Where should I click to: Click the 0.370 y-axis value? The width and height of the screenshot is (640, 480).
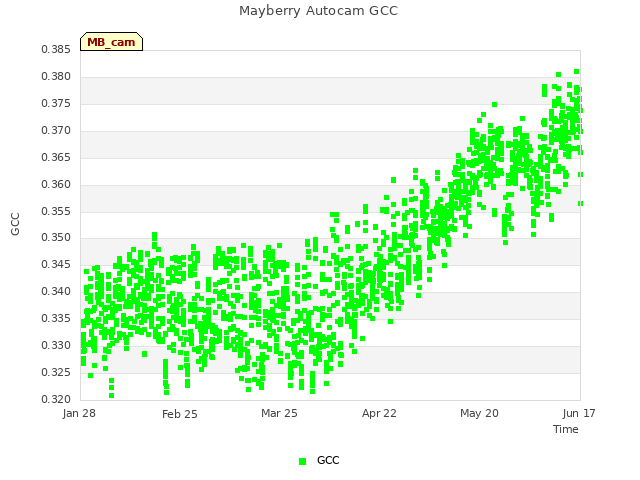coord(56,131)
